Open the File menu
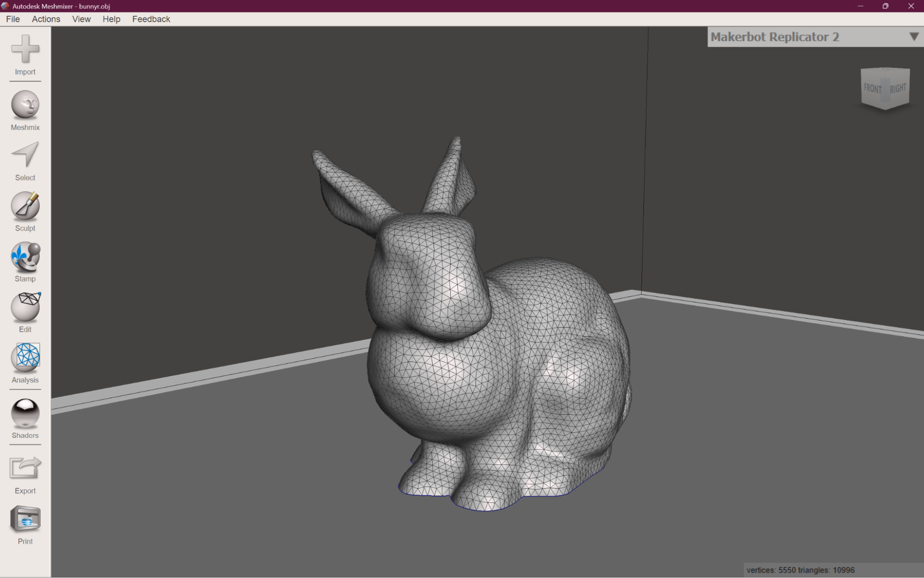This screenshot has width=924, height=578. click(13, 19)
